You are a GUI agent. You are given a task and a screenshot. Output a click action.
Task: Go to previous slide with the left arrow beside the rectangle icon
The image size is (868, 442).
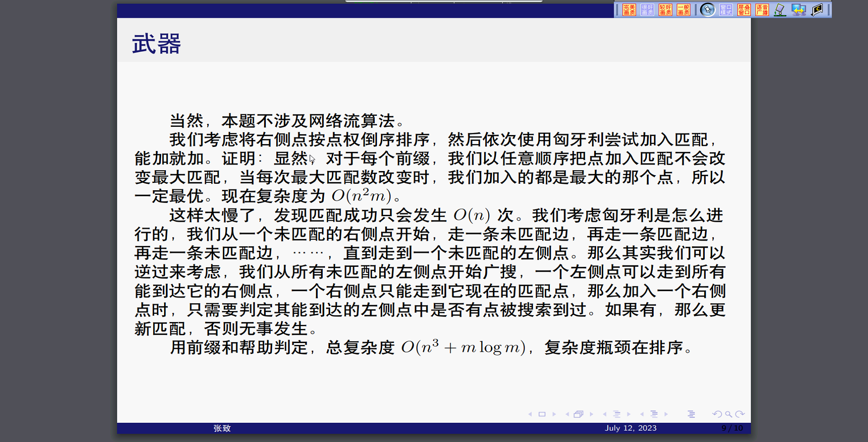[x=530, y=414]
